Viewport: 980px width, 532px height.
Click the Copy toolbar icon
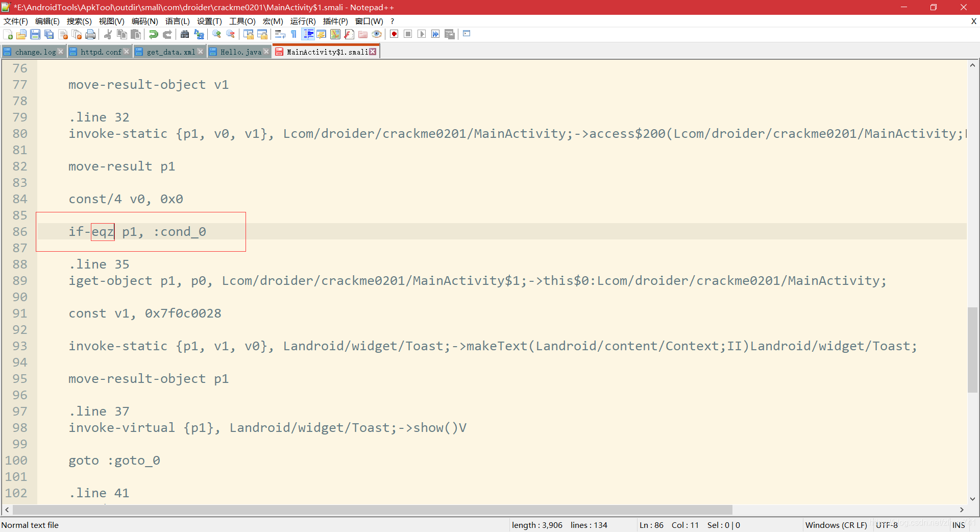point(122,34)
